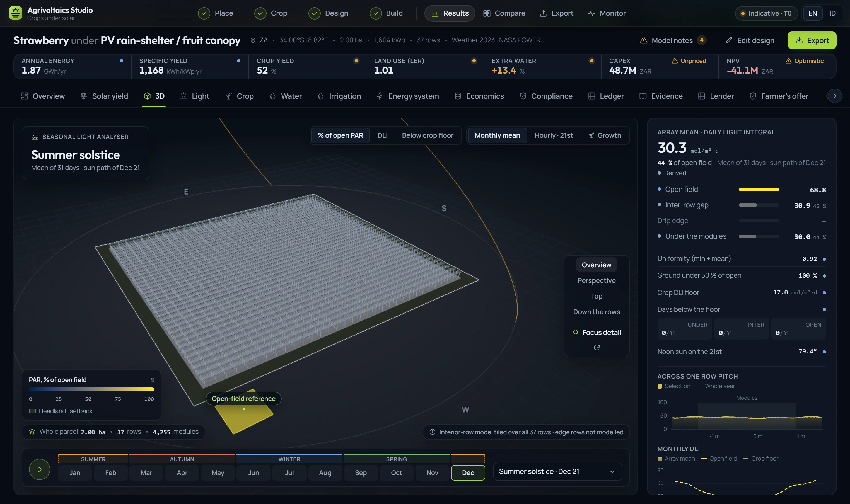Select Mar on the month timeline
The width and height of the screenshot is (850, 504).
(146, 473)
